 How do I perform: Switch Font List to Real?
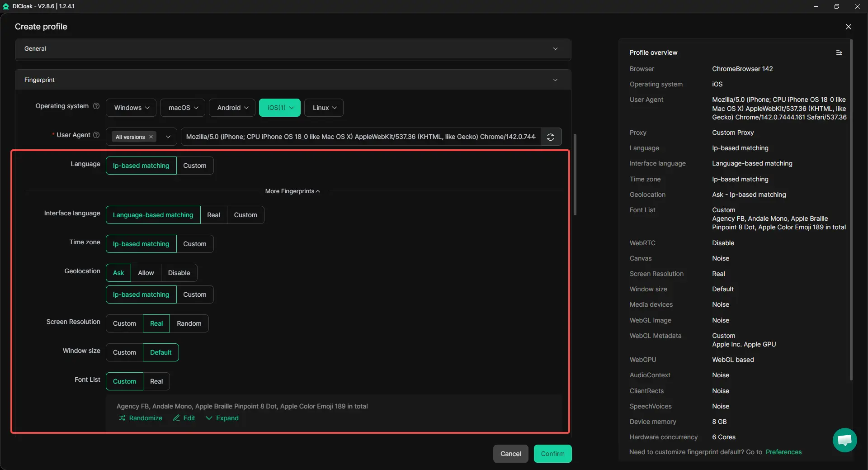click(x=156, y=381)
